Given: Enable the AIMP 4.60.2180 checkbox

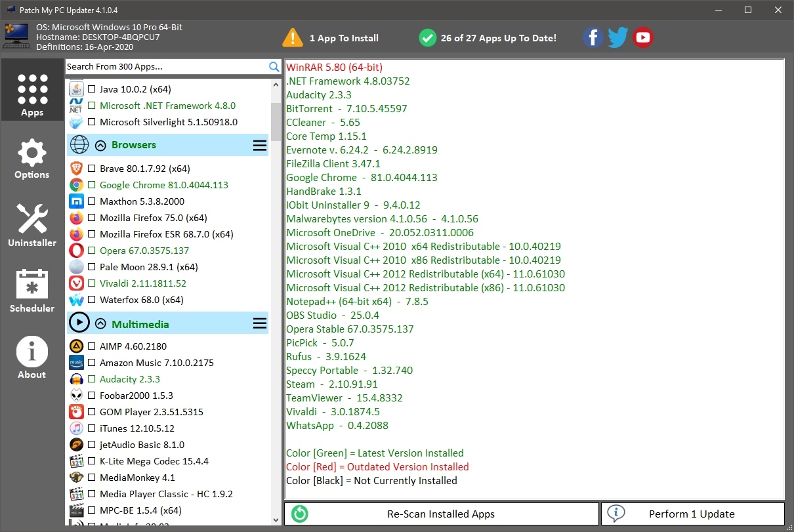Looking at the screenshot, I should click(x=92, y=346).
